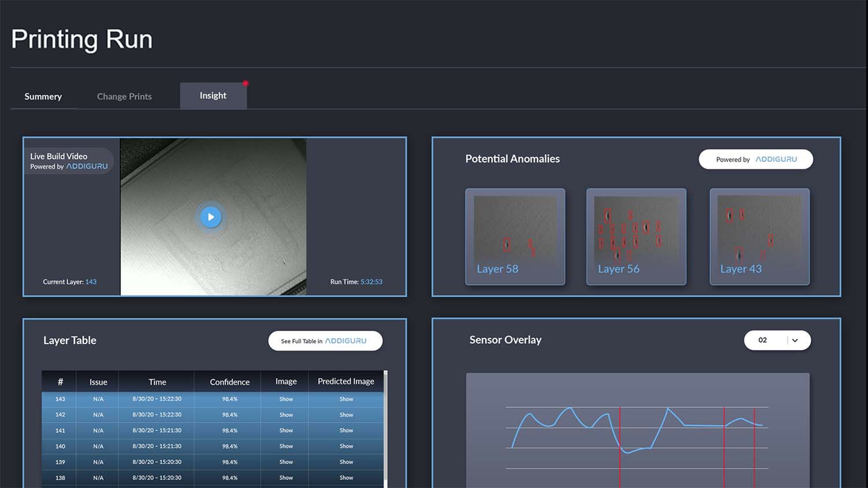
Task: Click Powered by ADDIGURU under Live Build Video
Action: 69,166
